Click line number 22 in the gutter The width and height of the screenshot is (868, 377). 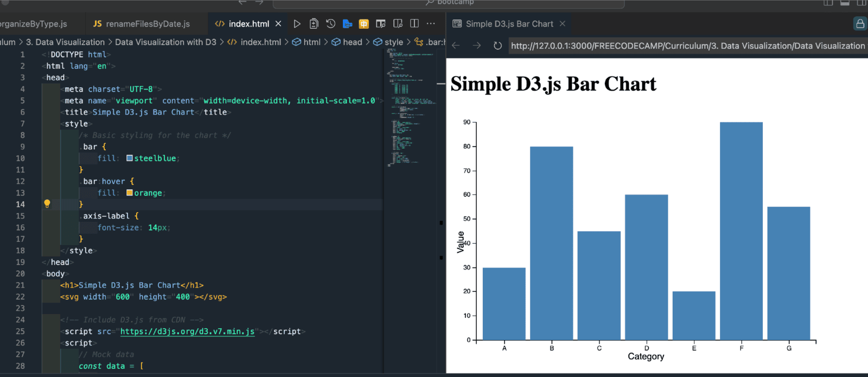coord(20,297)
